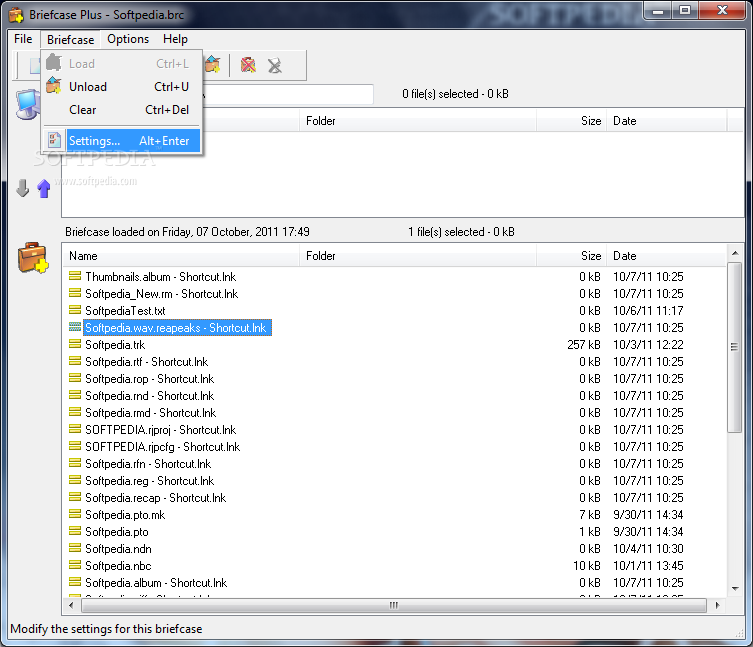Viewport: 753px width, 647px height.
Task: Click the vertical scrollbar thumb of lower list
Action: (735, 347)
